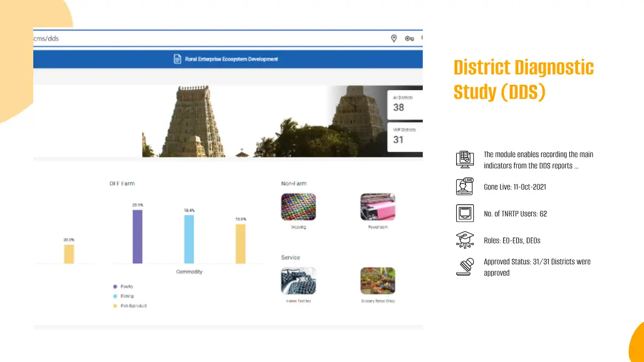Select the Grocery Retail Shop image
Screen dimensions: 644x362
(x=377, y=281)
